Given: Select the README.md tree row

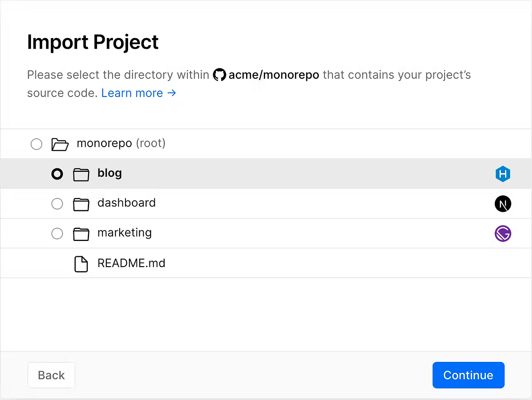Looking at the screenshot, I should (131, 263).
